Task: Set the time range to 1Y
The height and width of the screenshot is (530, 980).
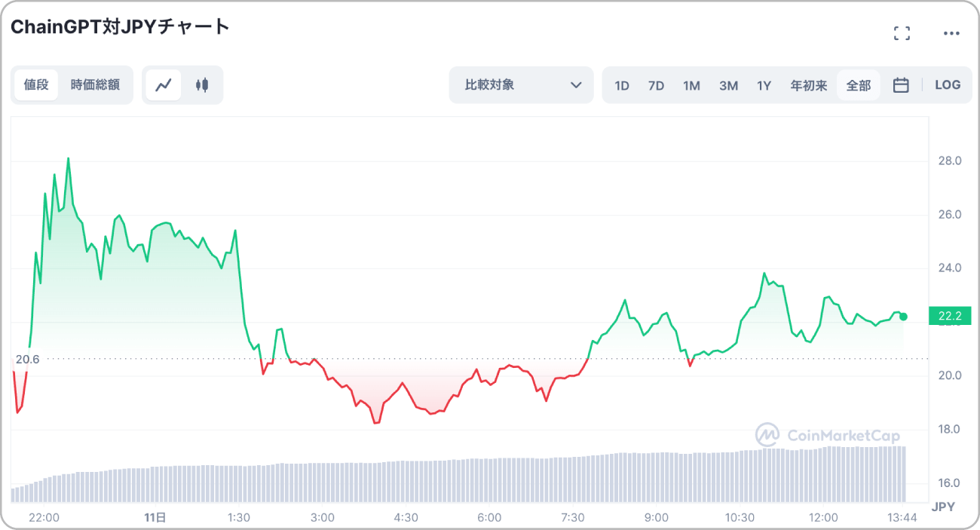Action: (x=764, y=85)
